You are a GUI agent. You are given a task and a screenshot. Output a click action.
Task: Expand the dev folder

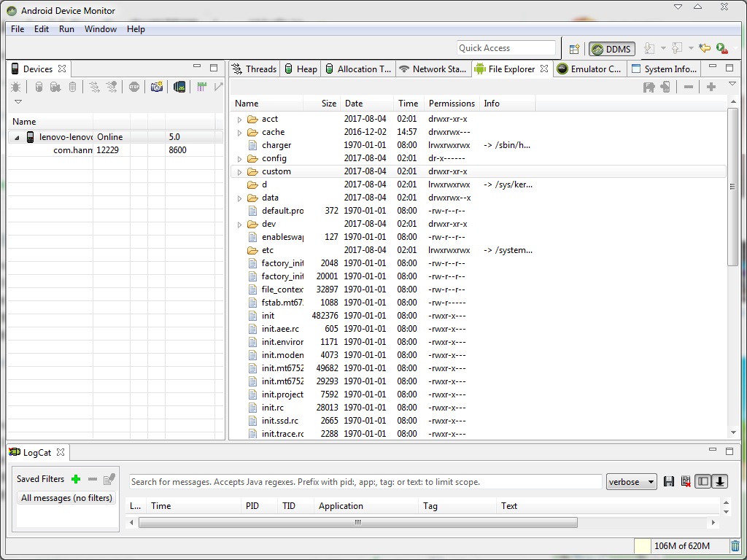click(x=240, y=225)
